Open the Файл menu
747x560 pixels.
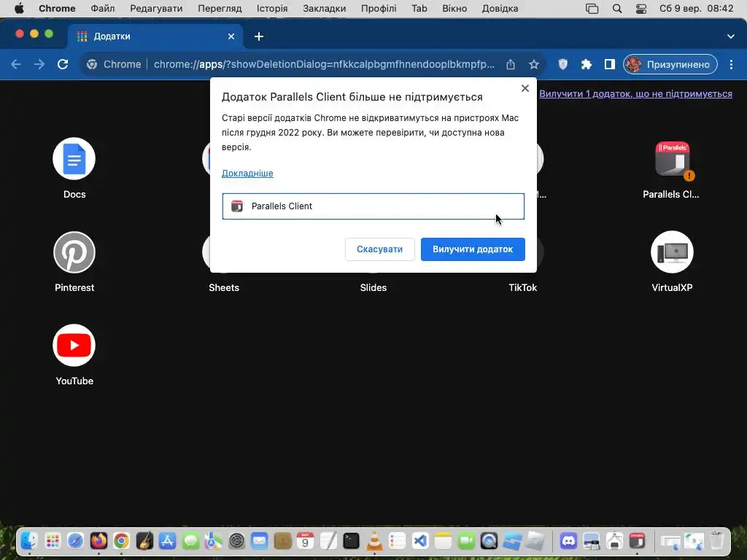102,9
